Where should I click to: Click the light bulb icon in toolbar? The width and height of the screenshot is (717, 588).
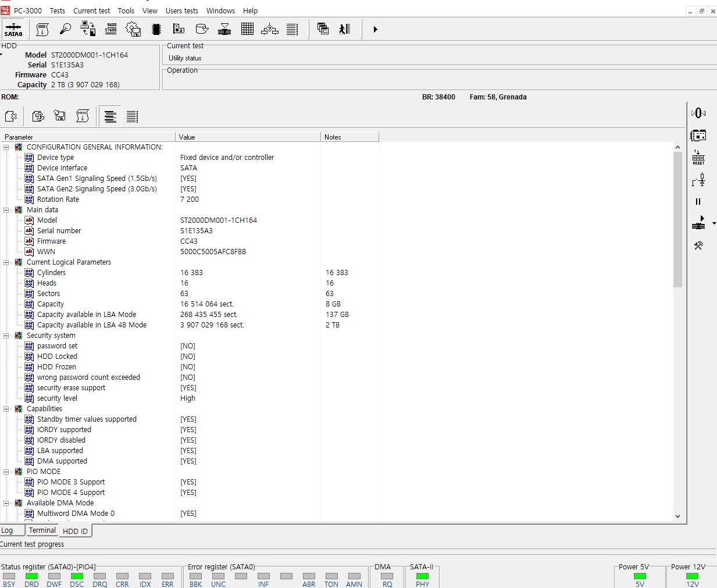[65, 29]
